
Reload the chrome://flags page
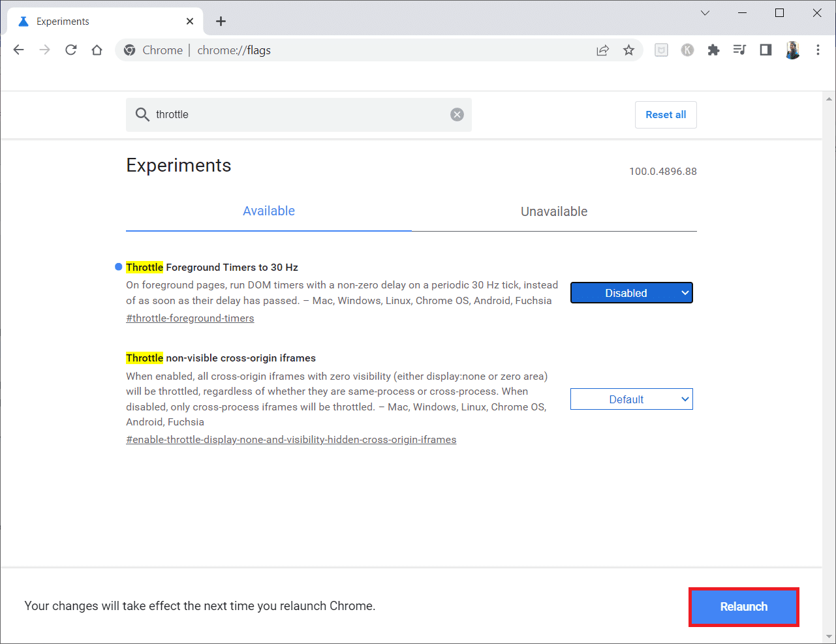point(71,50)
